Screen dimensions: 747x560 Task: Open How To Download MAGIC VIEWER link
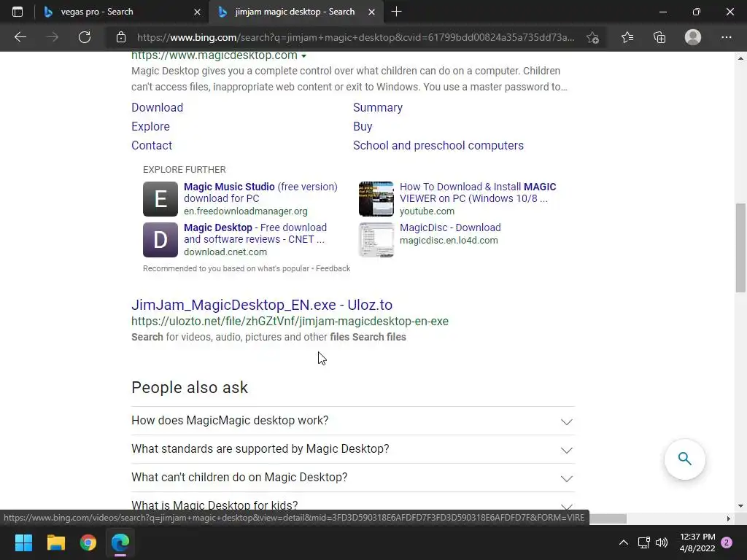478,192
